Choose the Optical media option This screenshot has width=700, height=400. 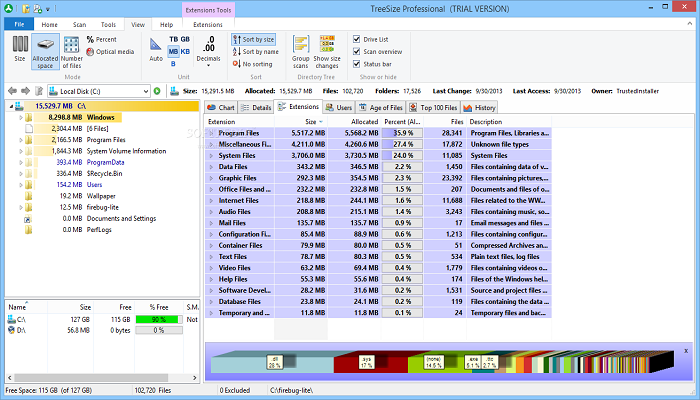click(x=110, y=52)
